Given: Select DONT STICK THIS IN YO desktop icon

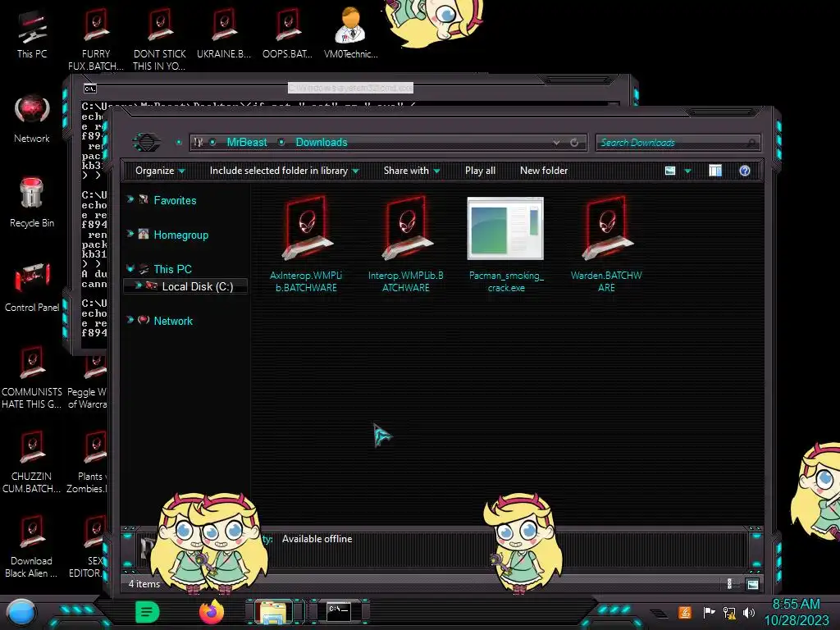Looking at the screenshot, I should point(160,39).
